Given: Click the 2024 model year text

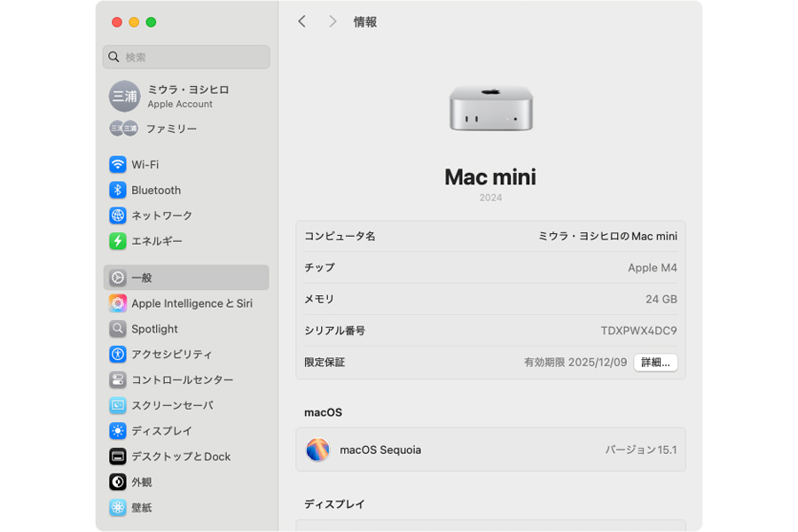Looking at the screenshot, I should click(x=490, y=198).
